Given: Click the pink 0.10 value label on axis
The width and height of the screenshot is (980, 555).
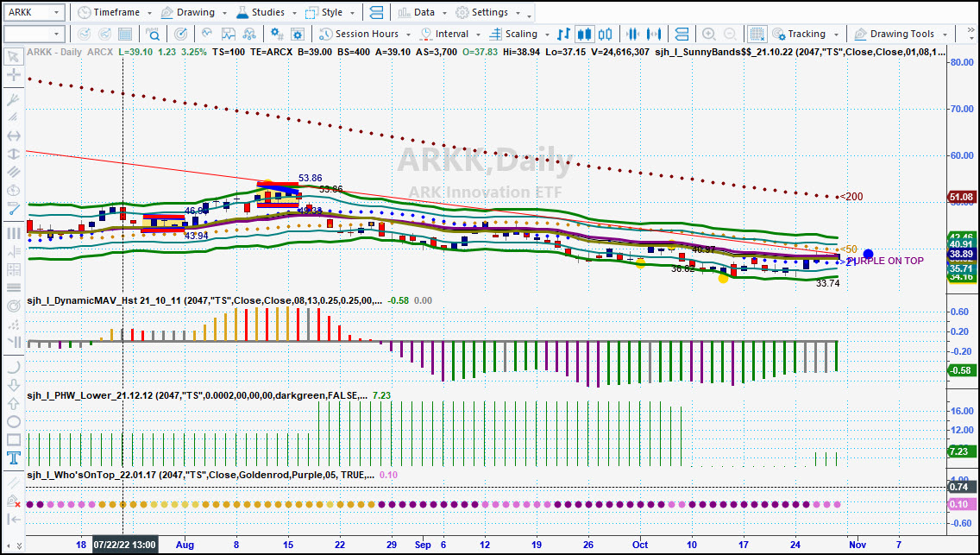Looking at the screenshot, I should pos(961,504).
